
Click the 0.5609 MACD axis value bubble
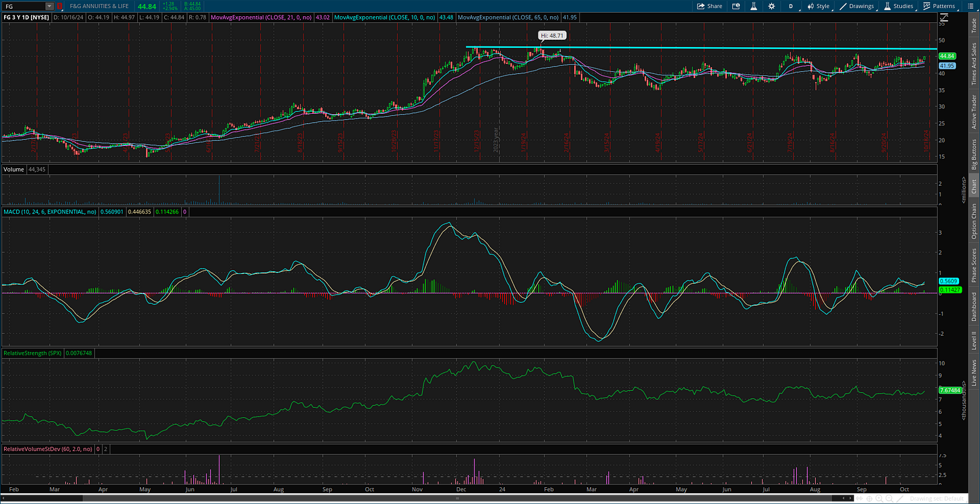(948, 281)
